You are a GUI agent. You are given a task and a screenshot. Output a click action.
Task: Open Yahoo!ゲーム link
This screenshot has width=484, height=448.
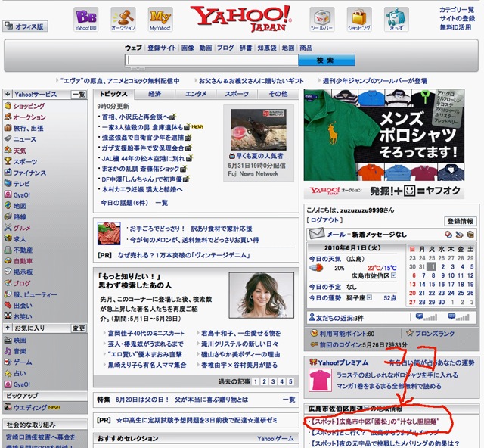pos(275,438)
